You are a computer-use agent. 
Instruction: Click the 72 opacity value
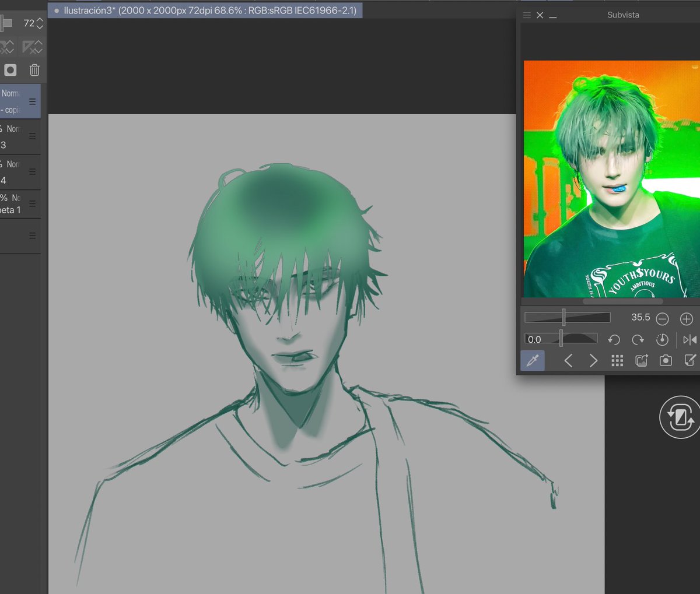(29, 23)
